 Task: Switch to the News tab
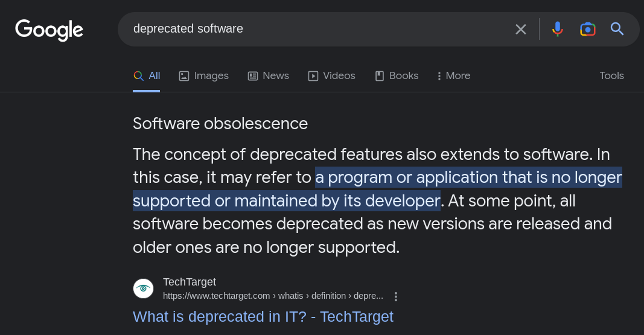[268, 76]
